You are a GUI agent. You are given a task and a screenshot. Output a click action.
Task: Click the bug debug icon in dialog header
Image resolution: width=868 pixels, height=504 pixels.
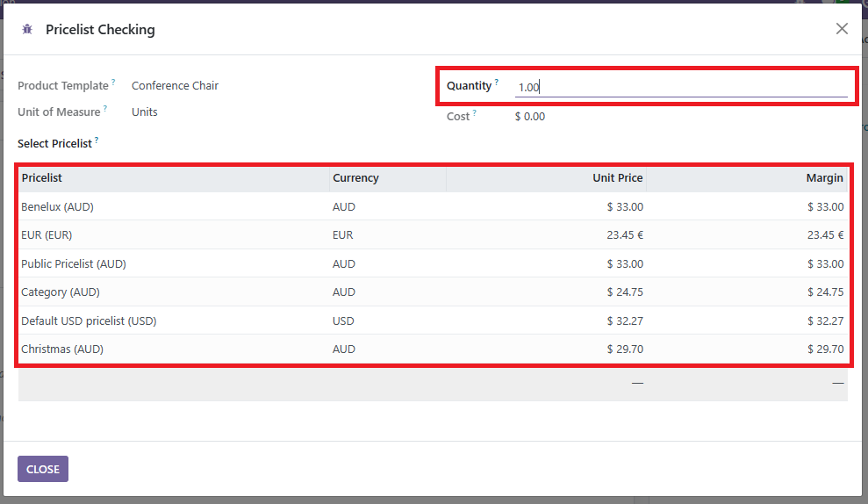pyautogui.click(x=27, y=30)
